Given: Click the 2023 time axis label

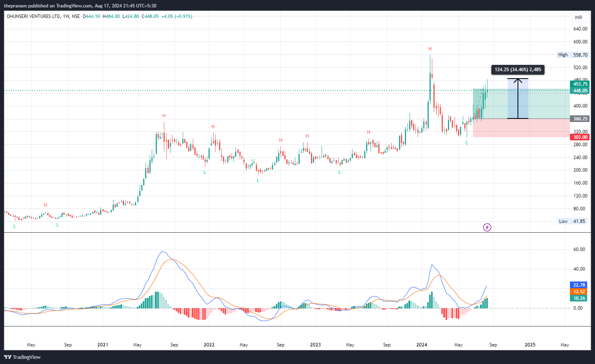Looking at the screenshot, I should 315,345.
